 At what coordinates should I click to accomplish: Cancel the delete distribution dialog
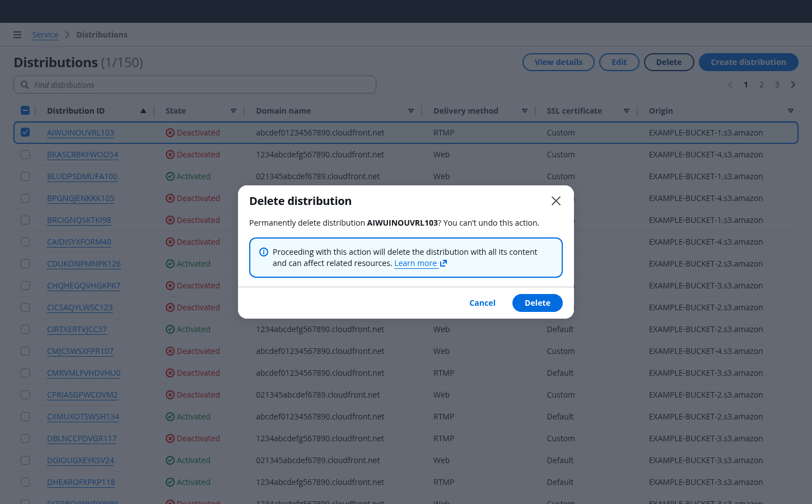(482, 303)
